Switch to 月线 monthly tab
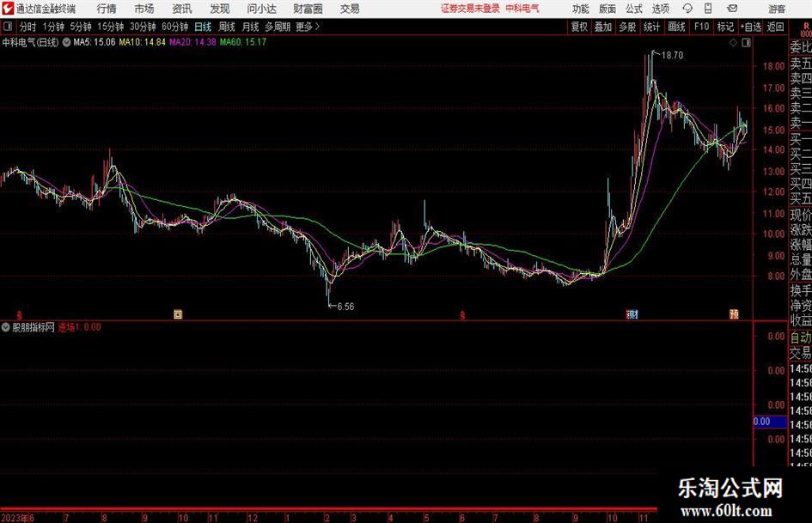 click(x=250, y=27)
